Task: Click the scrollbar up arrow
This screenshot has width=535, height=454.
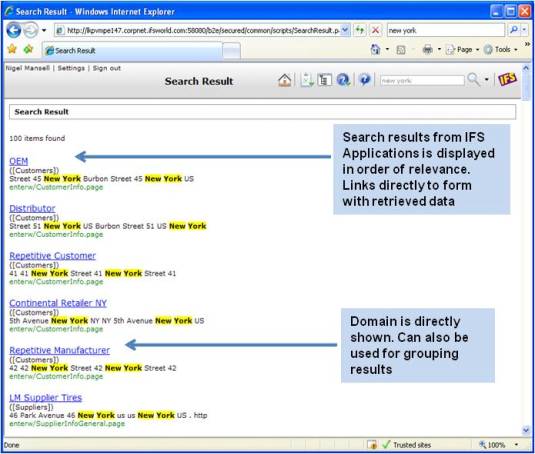Action: pos(526,68)
